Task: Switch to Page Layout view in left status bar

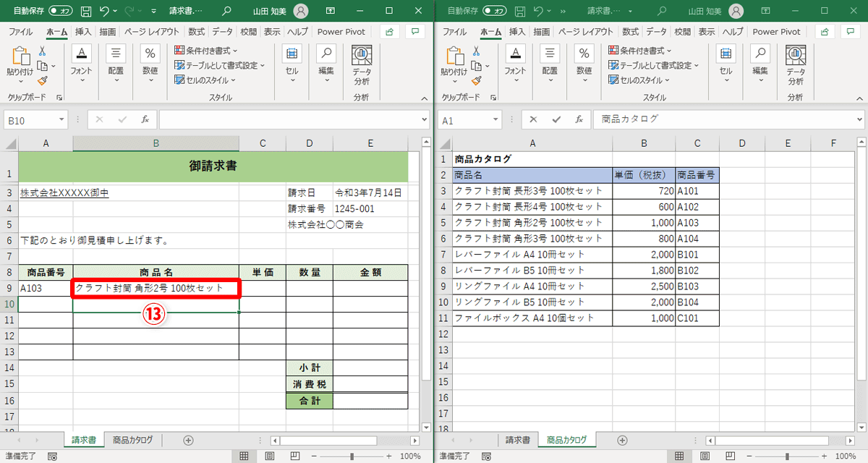Action: click(270, 456)
